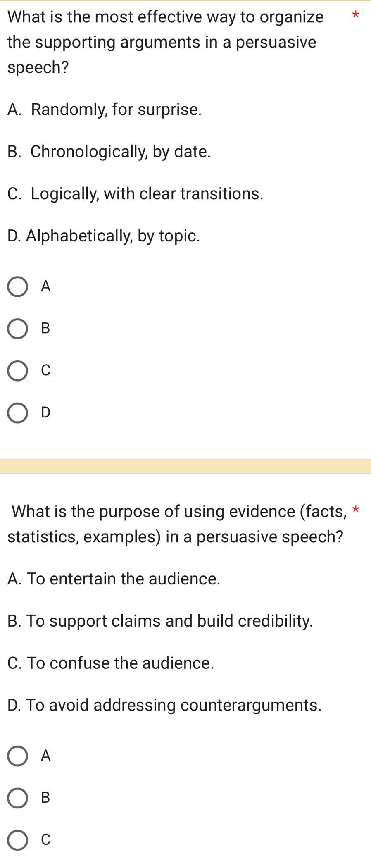Click the 'purpose of using evidence' question text
The image size is (371, 868).
click(178, 524)
